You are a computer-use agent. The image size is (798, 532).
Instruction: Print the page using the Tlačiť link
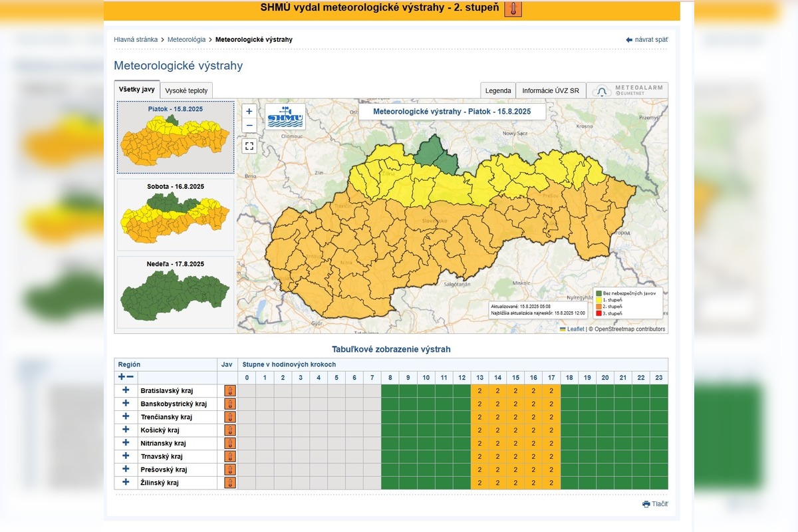click(x=655, y=504)
